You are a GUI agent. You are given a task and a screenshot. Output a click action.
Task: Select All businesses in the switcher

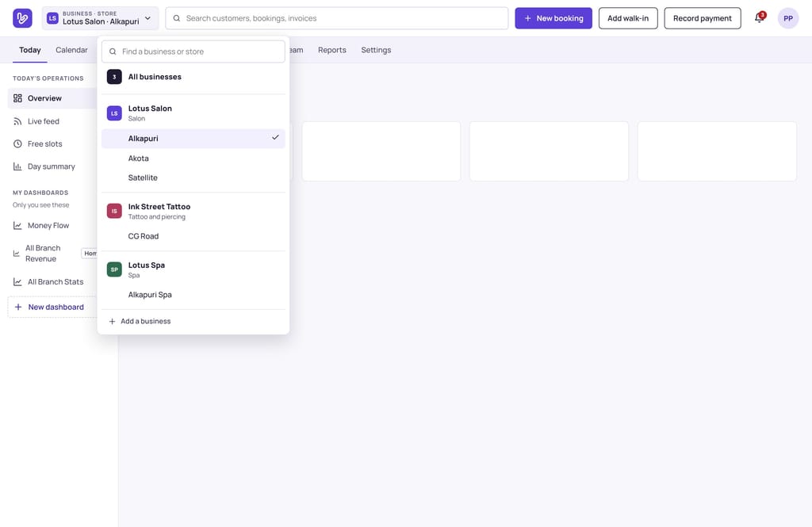click(x=193, y=77)
